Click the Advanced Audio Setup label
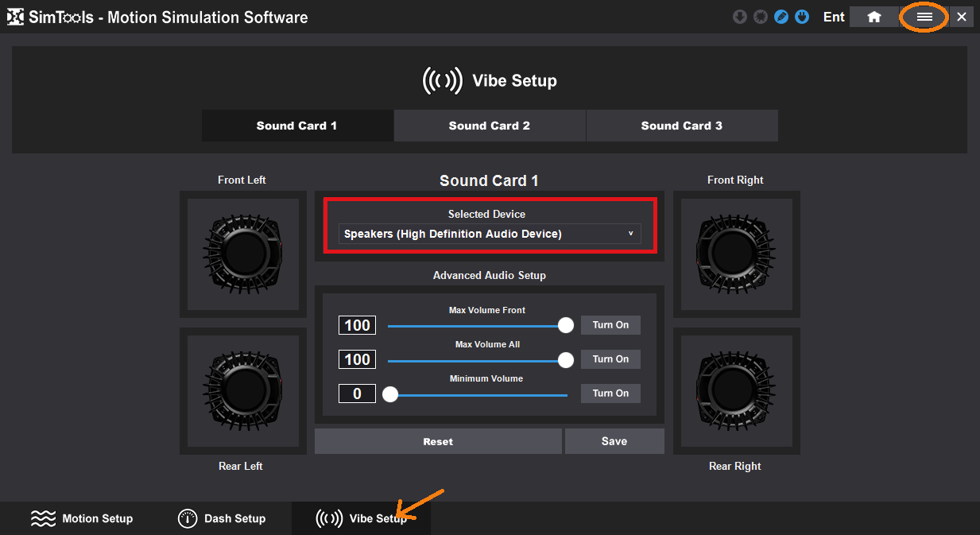This screenshot has height=535, width=980. tap(490, 275)
